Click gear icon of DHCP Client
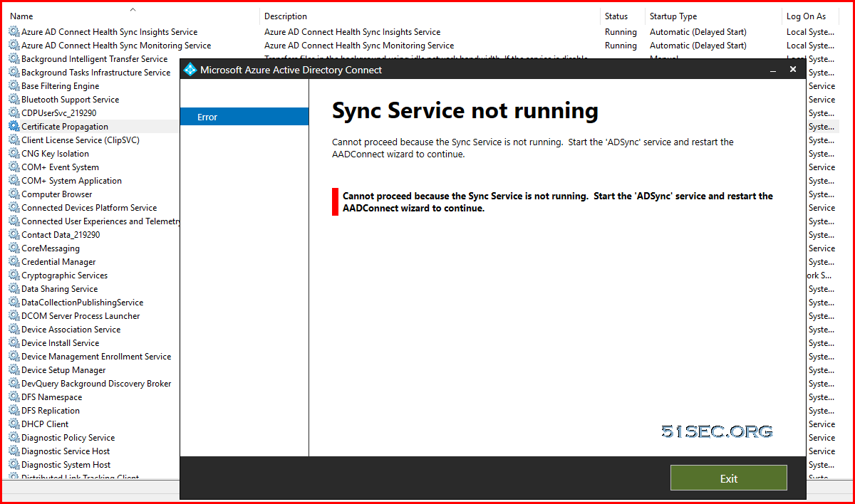Image resolution: width=855 pixels, height=504 pixels. (x=14, y=424)
